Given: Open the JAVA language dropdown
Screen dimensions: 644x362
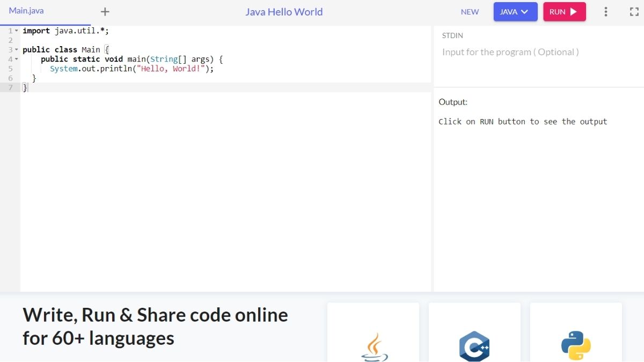Looking at the screenshot, I should click(515, 12).
